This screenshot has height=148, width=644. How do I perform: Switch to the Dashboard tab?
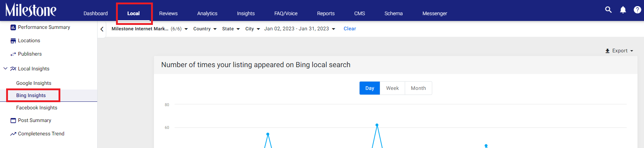point(95,13)
